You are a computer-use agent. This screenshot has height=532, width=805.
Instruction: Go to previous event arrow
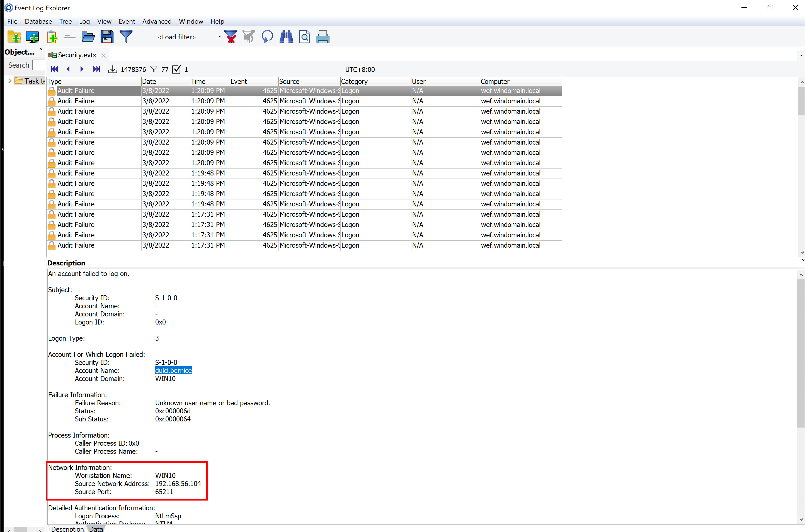click(68, 69)
